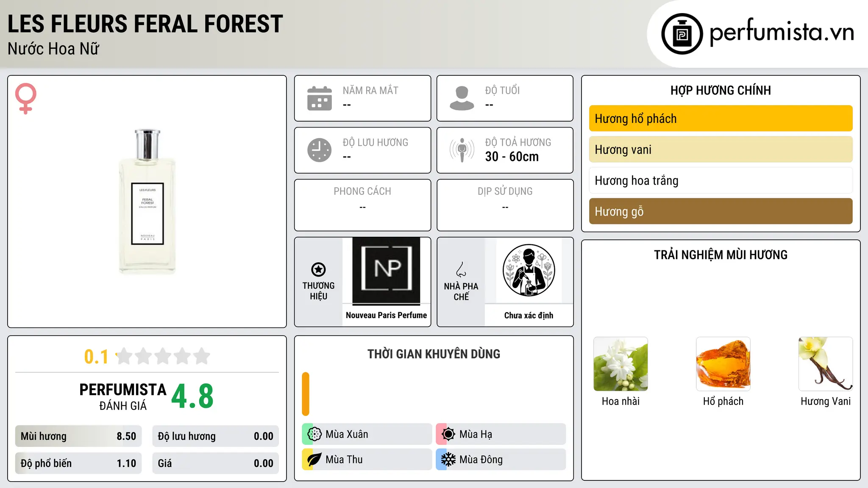Click the Perfumista đánh giá label
This screenshot has height=488, width=868.
[123, 396]
